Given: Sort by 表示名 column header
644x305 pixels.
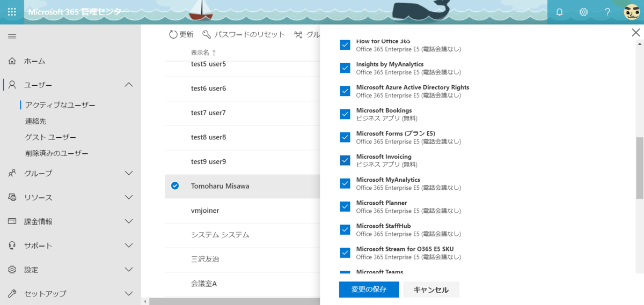Looking at the screenshot, I should [x=203, y=53].
